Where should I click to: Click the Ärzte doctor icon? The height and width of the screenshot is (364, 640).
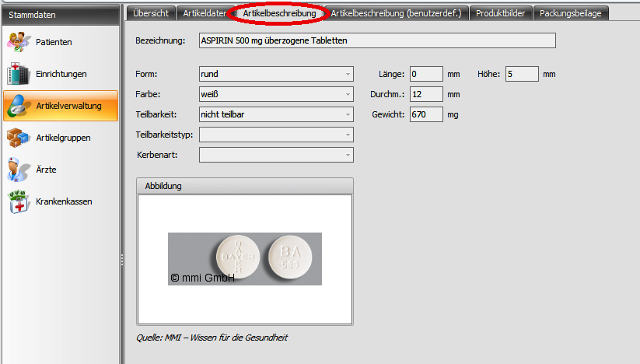[x=19, y=170]
